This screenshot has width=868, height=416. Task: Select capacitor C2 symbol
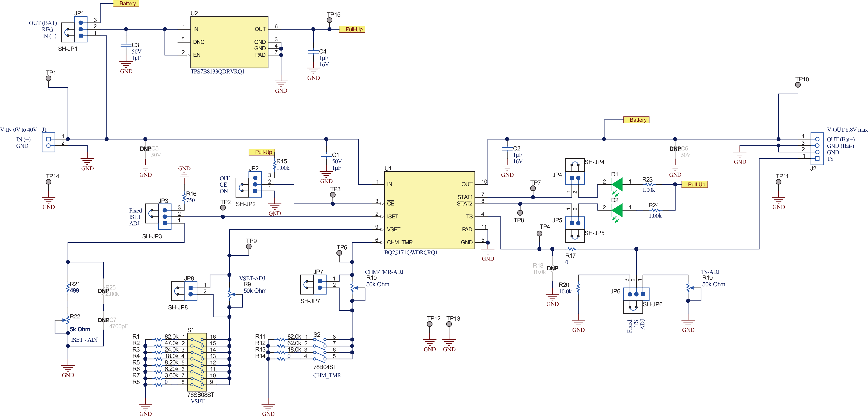(x=507, y=149)
